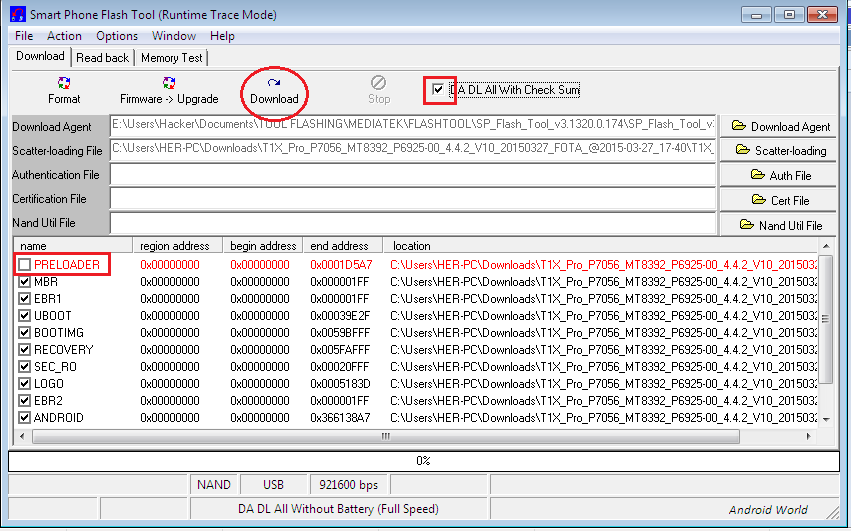Click the region address column header
Image resolution: width=851 pixels, height=531 pixels.
click(x=177, y=245)
